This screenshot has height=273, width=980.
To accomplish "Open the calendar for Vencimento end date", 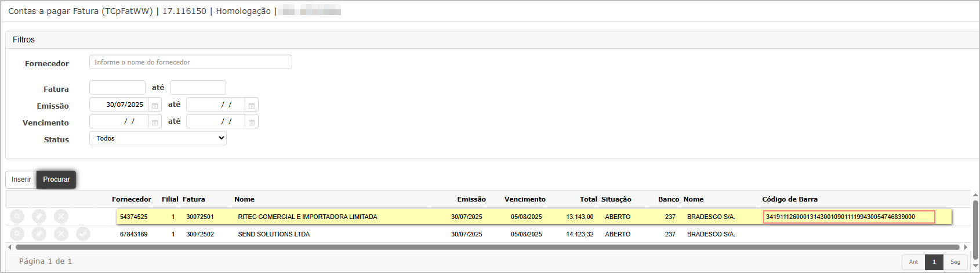I will pos(252,122).
